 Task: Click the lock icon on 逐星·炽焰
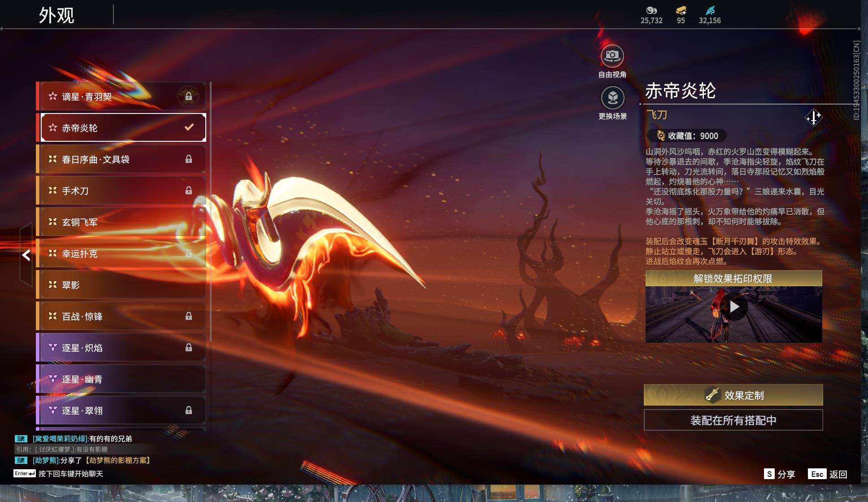pyautogui.click(x=189, y=348)
